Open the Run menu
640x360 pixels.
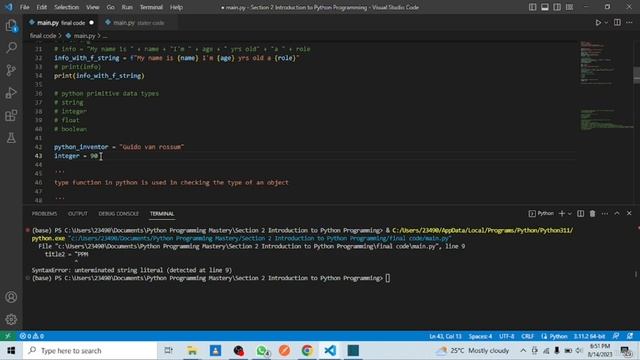tap(127, 7)
